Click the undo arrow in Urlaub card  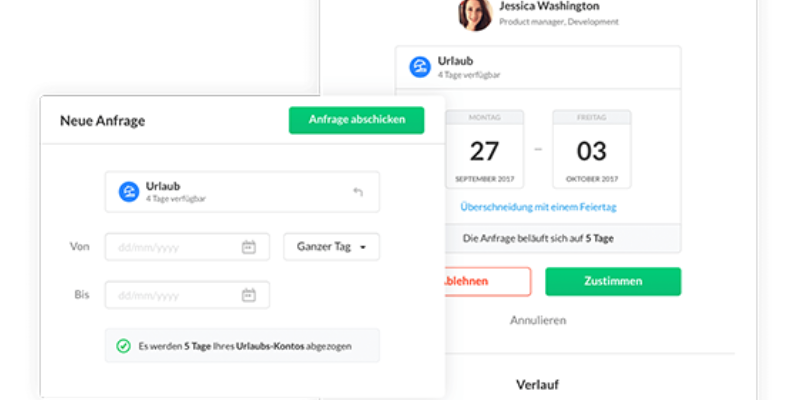[x=358, y=192]
